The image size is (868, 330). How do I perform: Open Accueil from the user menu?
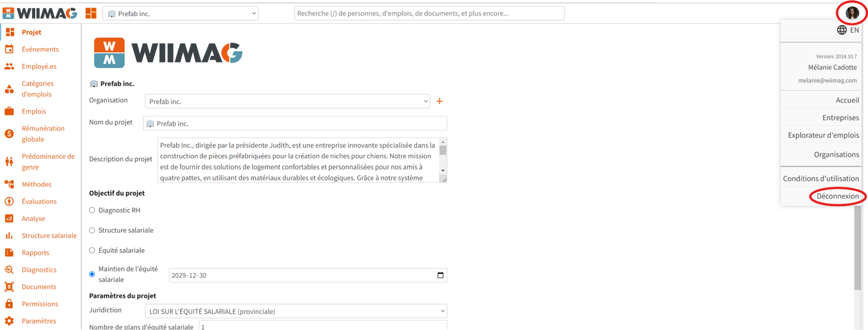coord(847,100)
